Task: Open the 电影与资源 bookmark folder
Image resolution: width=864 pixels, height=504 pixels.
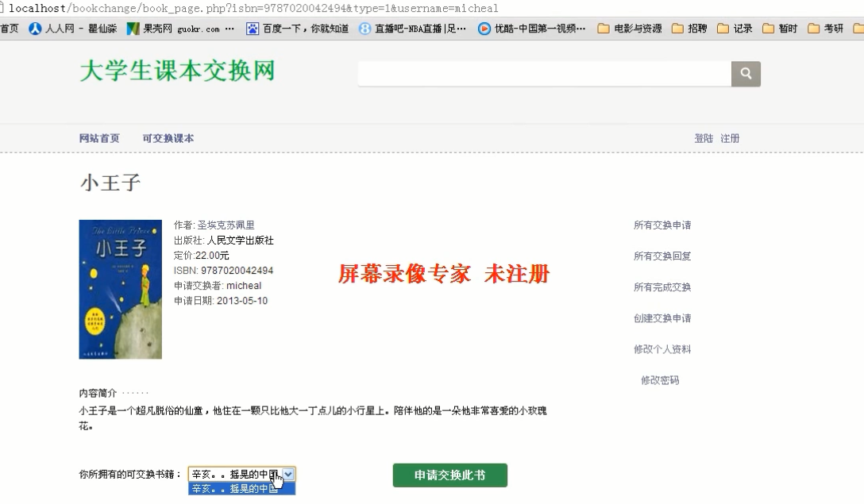Action: click(630, 29)
